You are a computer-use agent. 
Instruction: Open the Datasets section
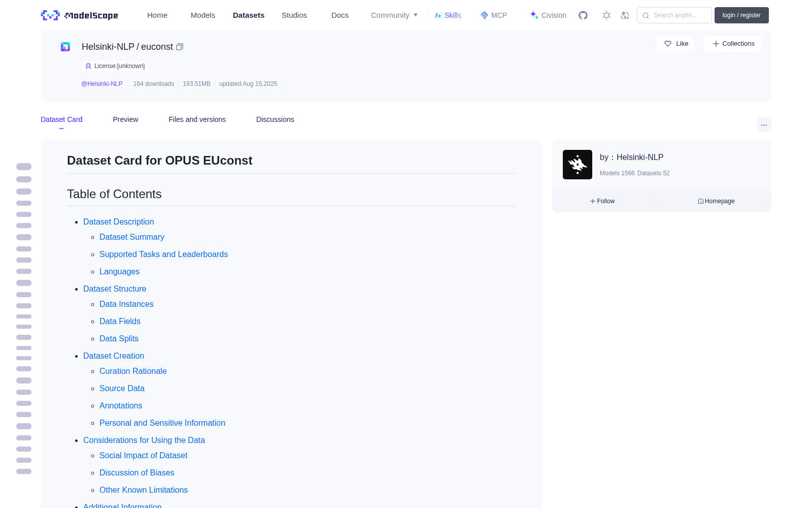(x=249, y=15)
